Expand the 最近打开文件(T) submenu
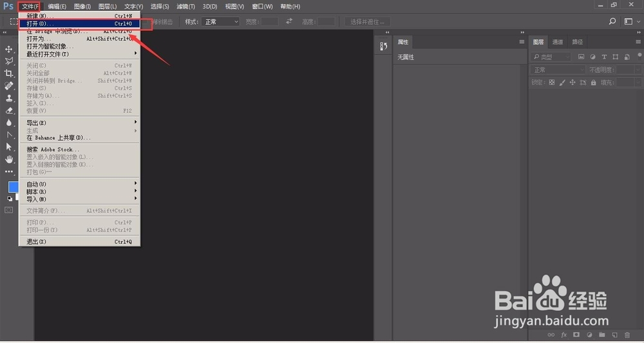 pyautogui.click(x=80, y=54)
